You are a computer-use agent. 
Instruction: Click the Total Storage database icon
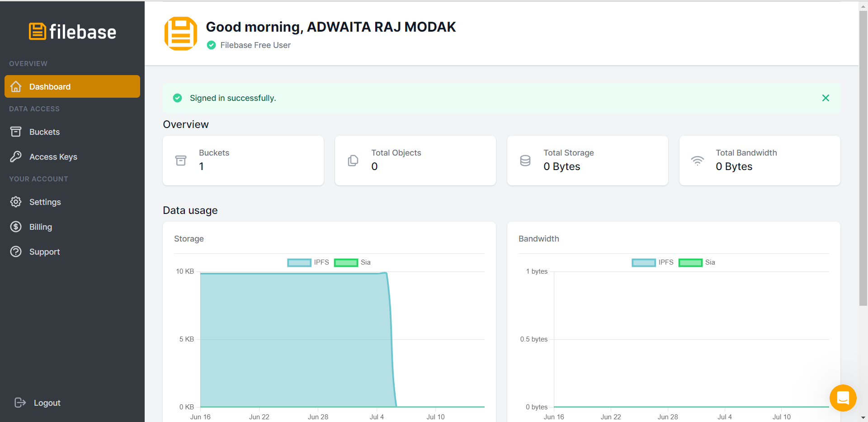click(x=525, y=161)
